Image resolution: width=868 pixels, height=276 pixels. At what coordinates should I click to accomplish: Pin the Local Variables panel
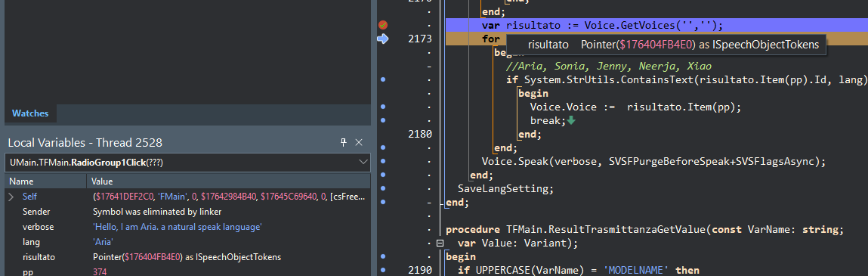343,142
